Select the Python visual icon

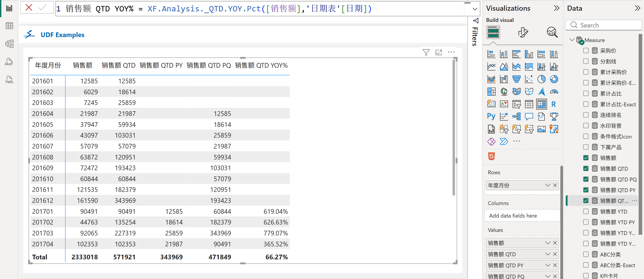click(x=491, y=116)
